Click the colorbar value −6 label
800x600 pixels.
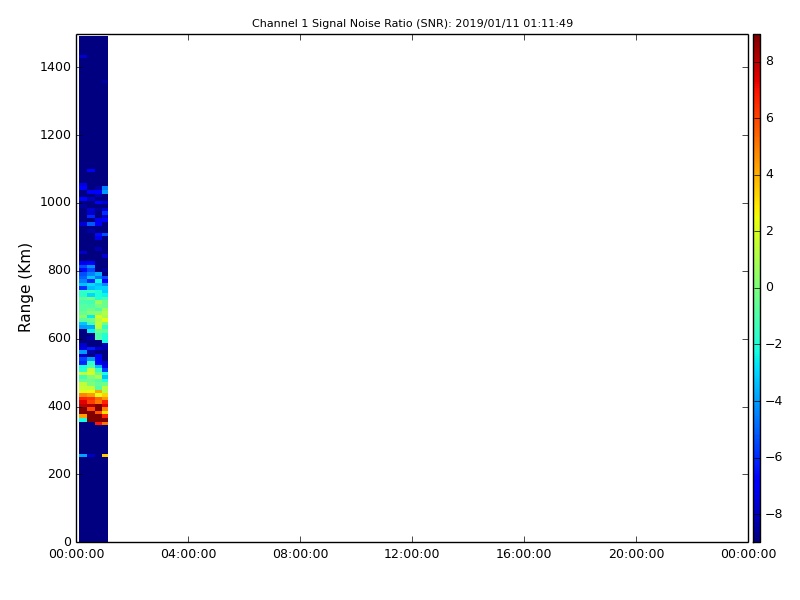773,457
